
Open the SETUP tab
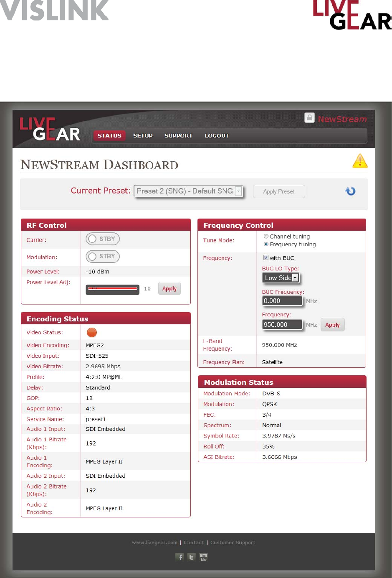(x=143, y=135)
